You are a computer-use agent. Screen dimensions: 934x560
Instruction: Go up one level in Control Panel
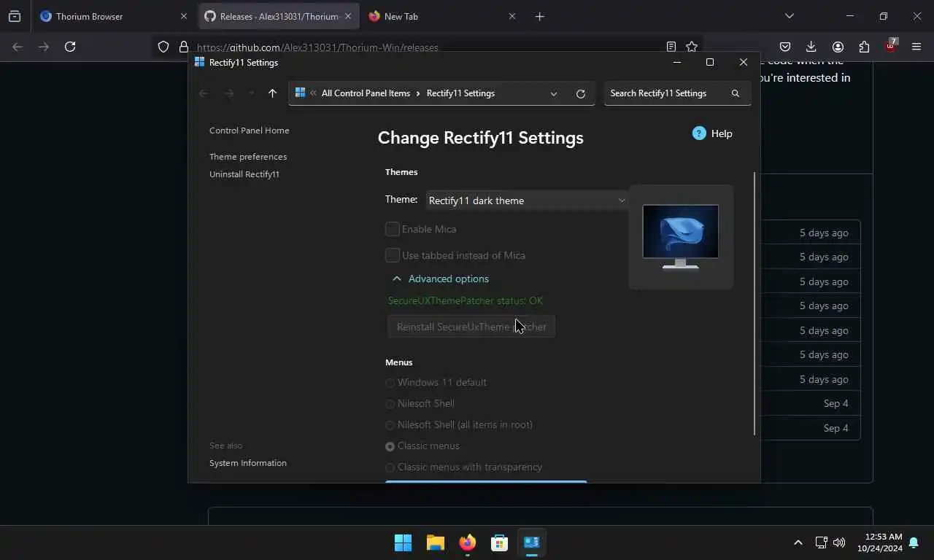click(x=272, y=93)
